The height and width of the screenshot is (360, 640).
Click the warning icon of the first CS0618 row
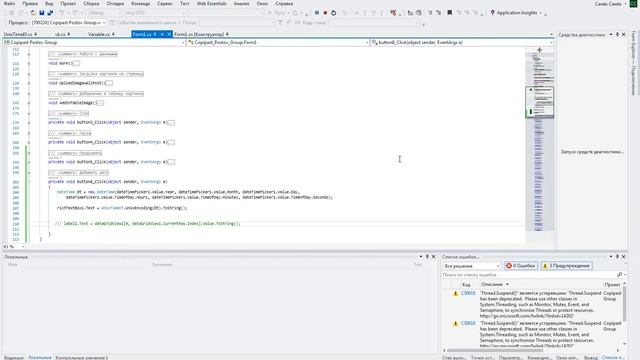(x=456, y=293)
